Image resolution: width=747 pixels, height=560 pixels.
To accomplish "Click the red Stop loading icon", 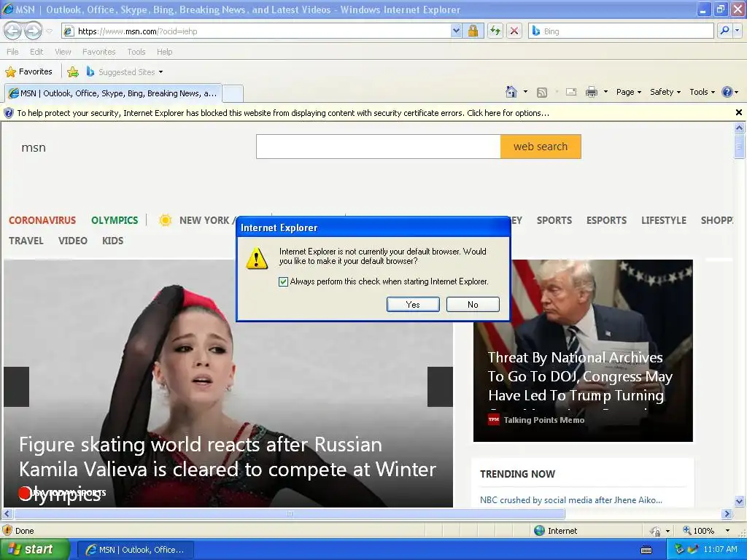I will click(x=514, y=31).
